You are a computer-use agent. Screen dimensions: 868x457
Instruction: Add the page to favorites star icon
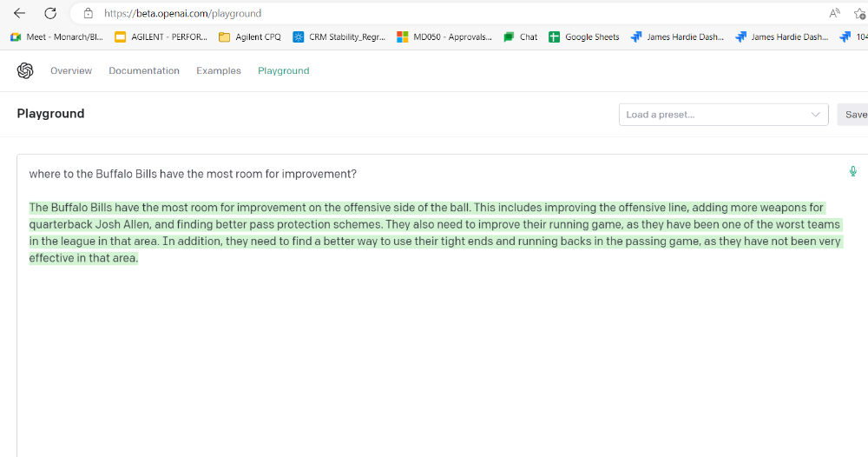859,13
